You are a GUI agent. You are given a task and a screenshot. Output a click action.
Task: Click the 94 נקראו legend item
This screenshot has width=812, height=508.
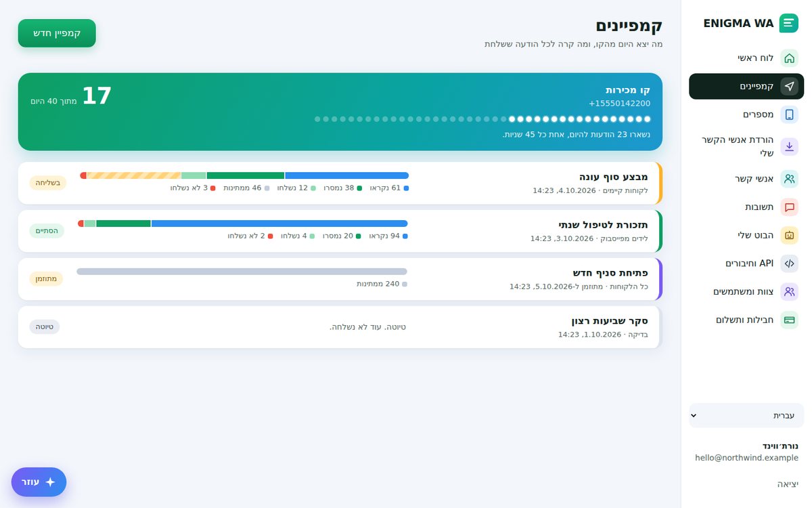tap(388, 236)
